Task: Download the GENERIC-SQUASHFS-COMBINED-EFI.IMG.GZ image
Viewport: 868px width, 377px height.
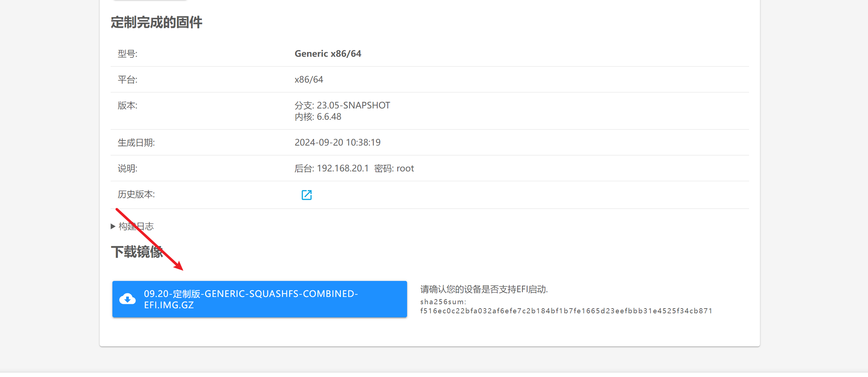Action: (x=259, y=299)
